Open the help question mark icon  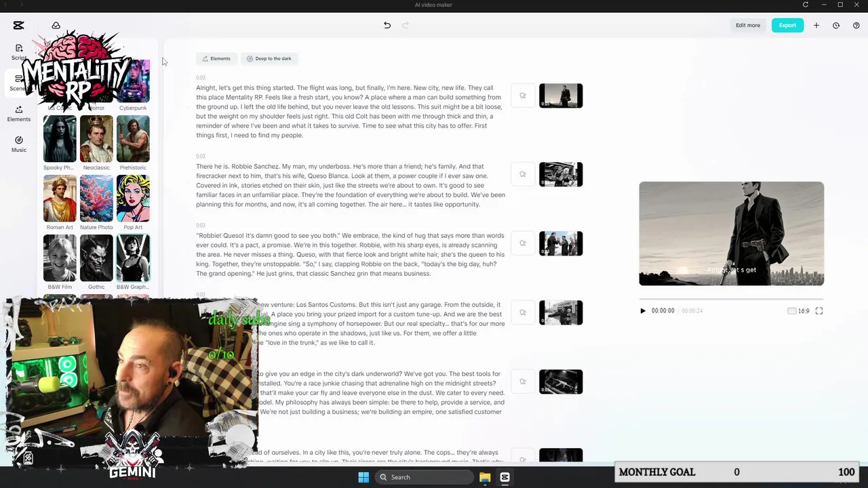[856, 25]
